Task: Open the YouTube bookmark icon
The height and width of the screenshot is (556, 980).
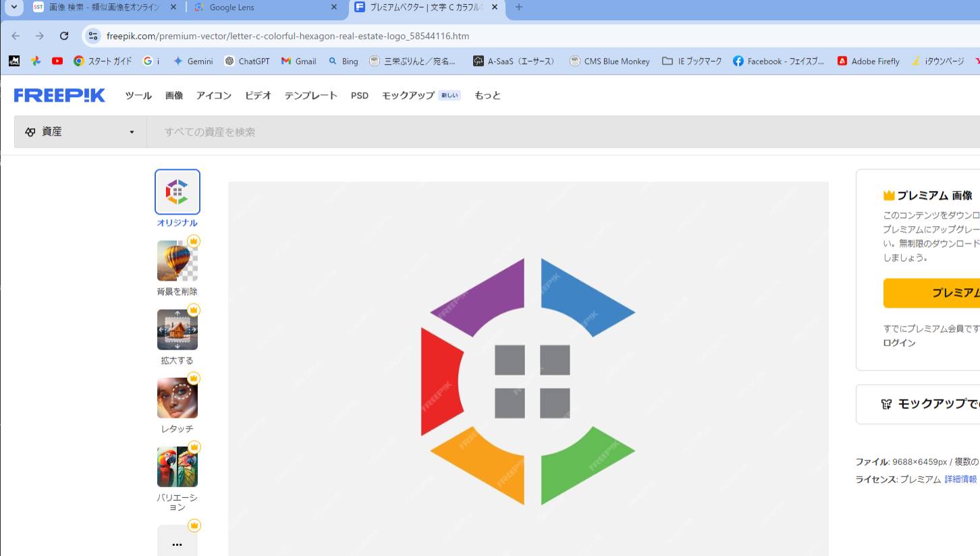Action: 57,61
